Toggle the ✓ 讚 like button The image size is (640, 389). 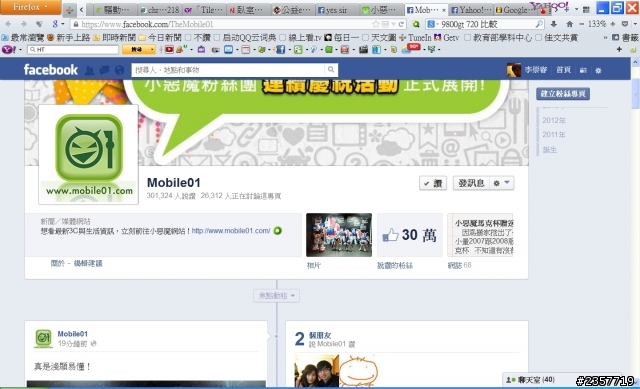[433, 183]
